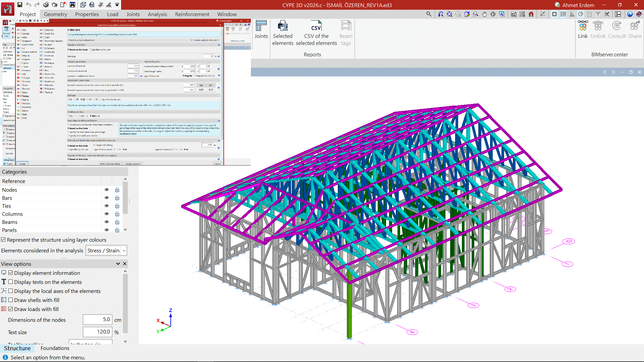Uncheck Represent the structure using layer colours
The image size is (644, 362).
pos(3,240)
